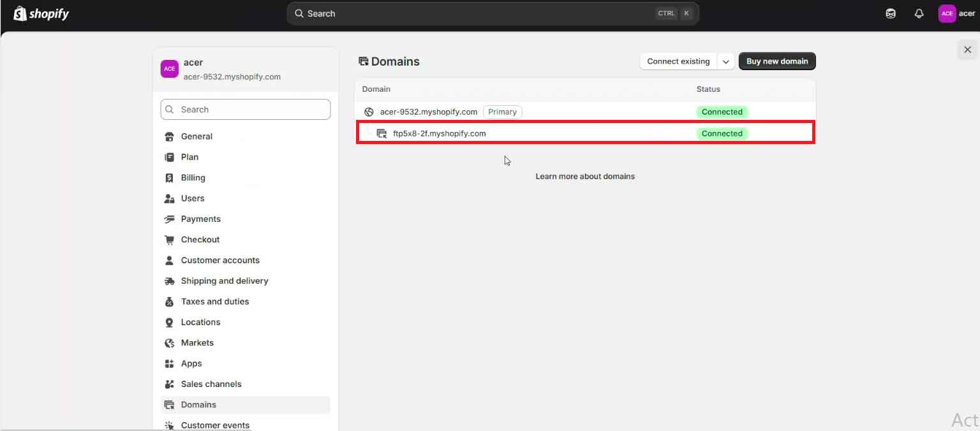Click the Markets globe icon
The height and width of the screenshot is (431, 980).
(169, 343)
